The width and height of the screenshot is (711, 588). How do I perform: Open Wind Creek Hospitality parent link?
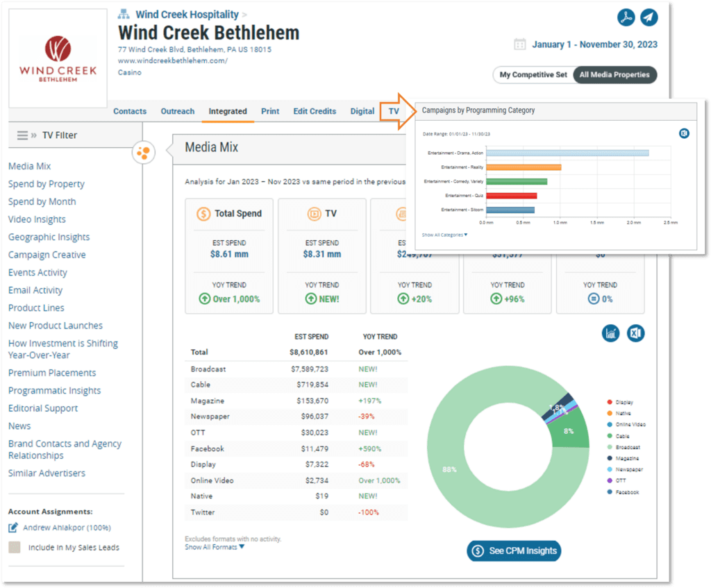pyautogui.click(x=187, y=15)
